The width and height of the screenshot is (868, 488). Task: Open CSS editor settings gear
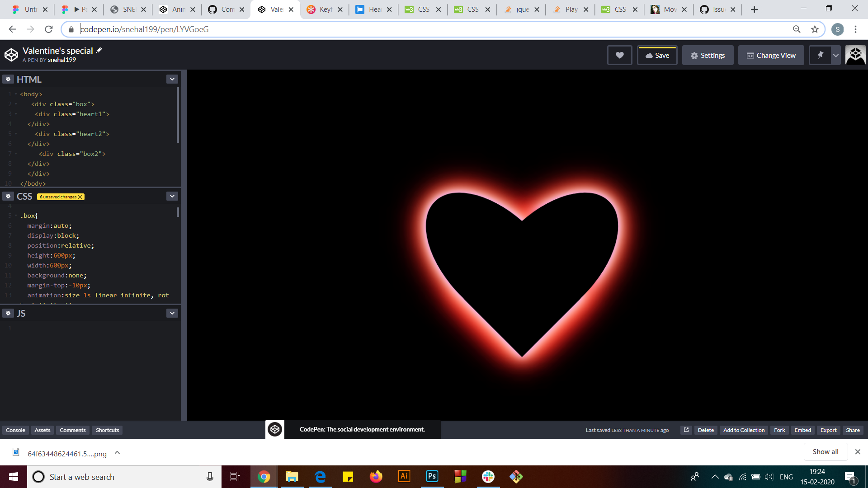(8, 196)
